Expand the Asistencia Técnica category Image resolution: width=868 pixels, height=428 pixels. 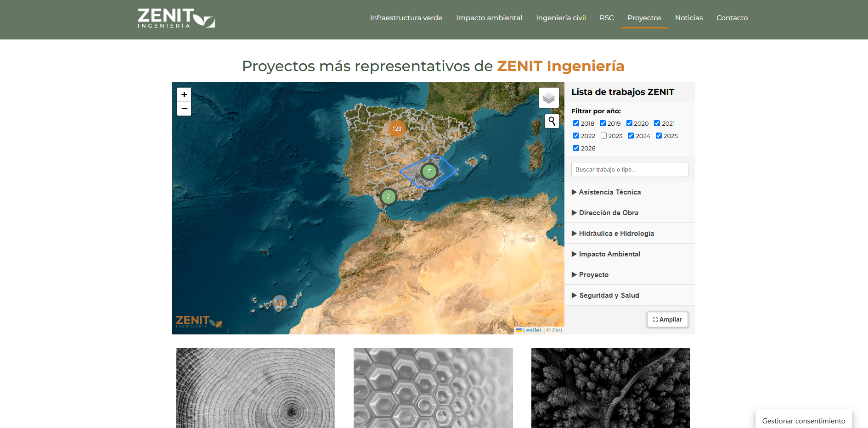[x=630, y=192]
